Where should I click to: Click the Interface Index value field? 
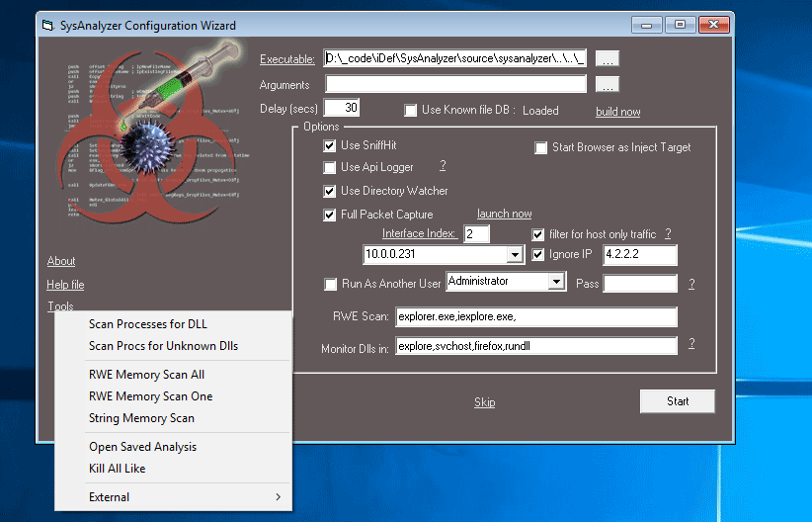[476, 233]
